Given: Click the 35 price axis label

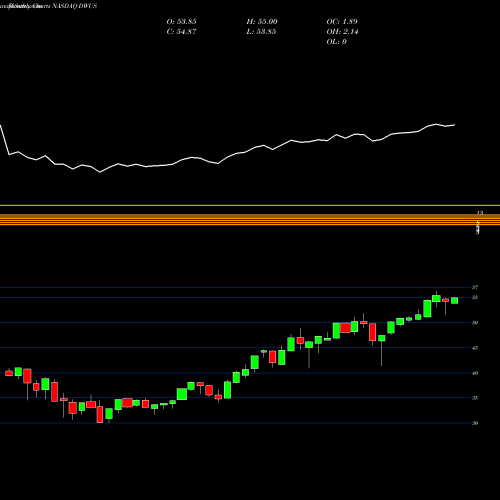Looking at the screenshot, I should [475, 398].
